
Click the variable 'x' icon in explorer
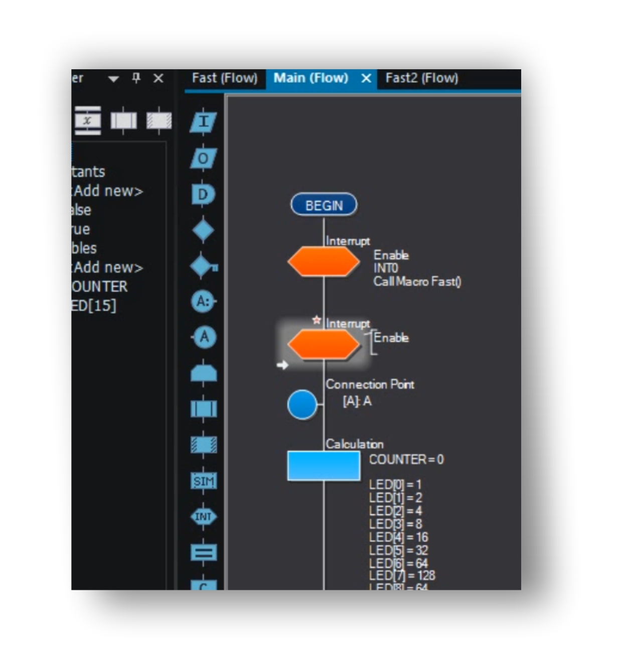click(x=88, y=120)
